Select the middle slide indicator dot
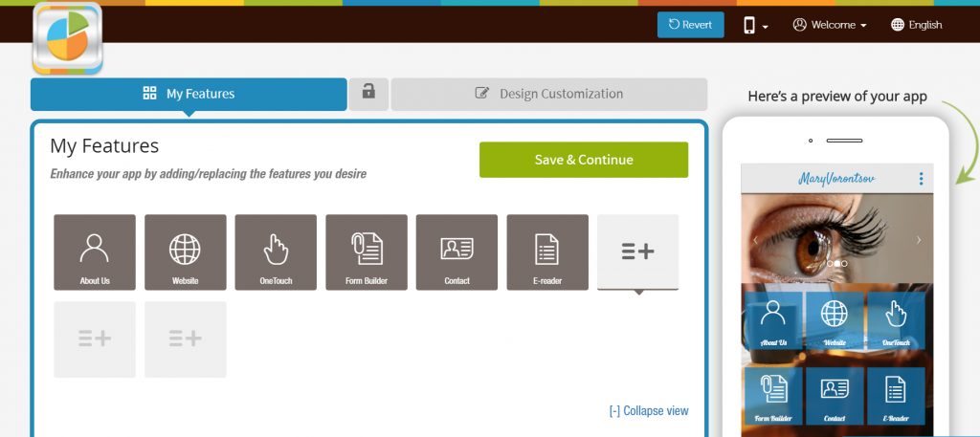The image size is (980, 437). click(x=836, y=264)
